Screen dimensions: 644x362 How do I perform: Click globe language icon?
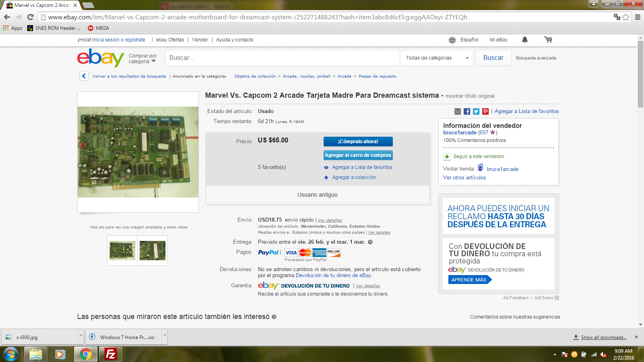coord(452,40)
